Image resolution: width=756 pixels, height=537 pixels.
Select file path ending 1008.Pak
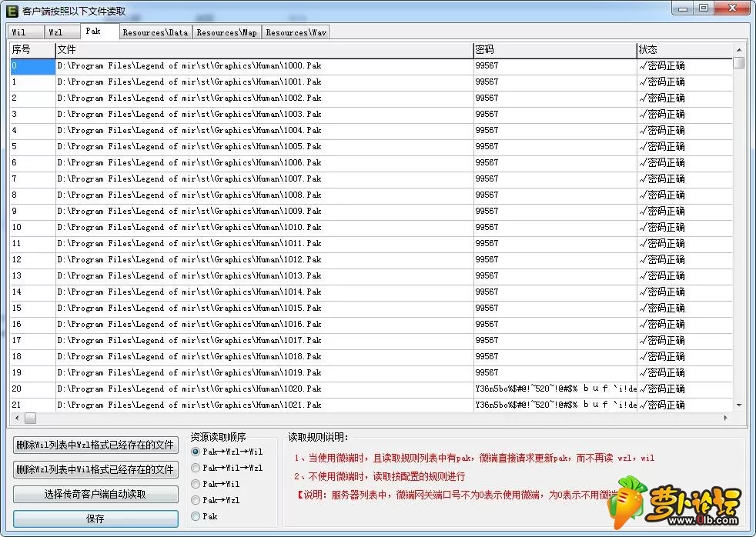point(264,195)
